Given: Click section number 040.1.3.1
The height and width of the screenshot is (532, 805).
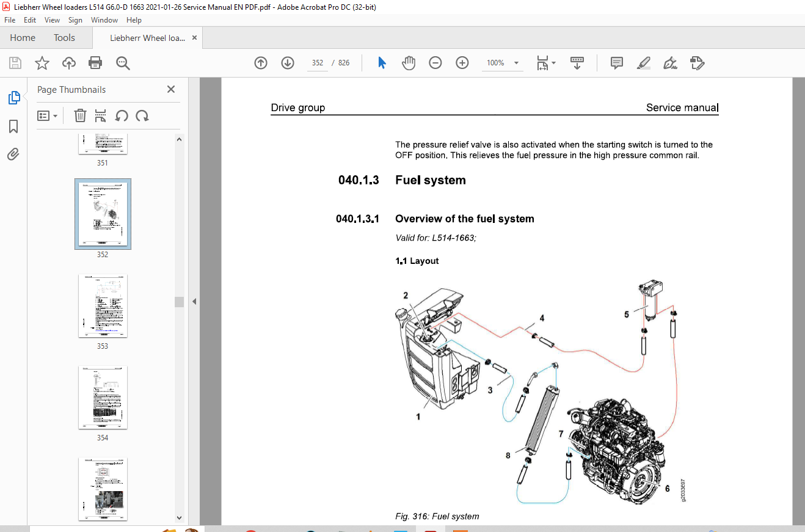Looking at the screenshot, I should [358, 219].
